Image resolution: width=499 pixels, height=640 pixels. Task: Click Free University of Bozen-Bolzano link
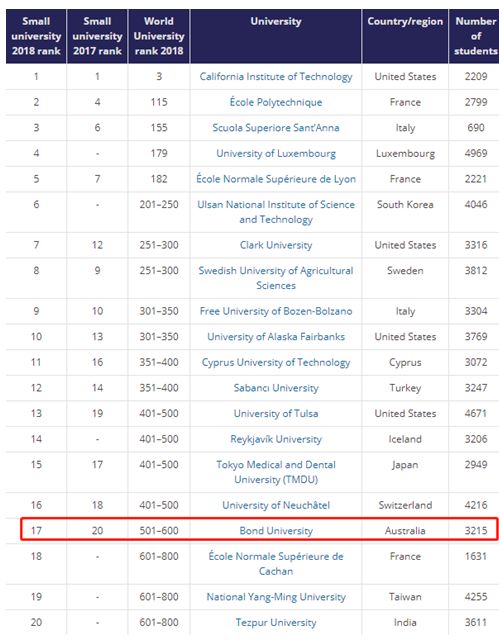[276, 311]
